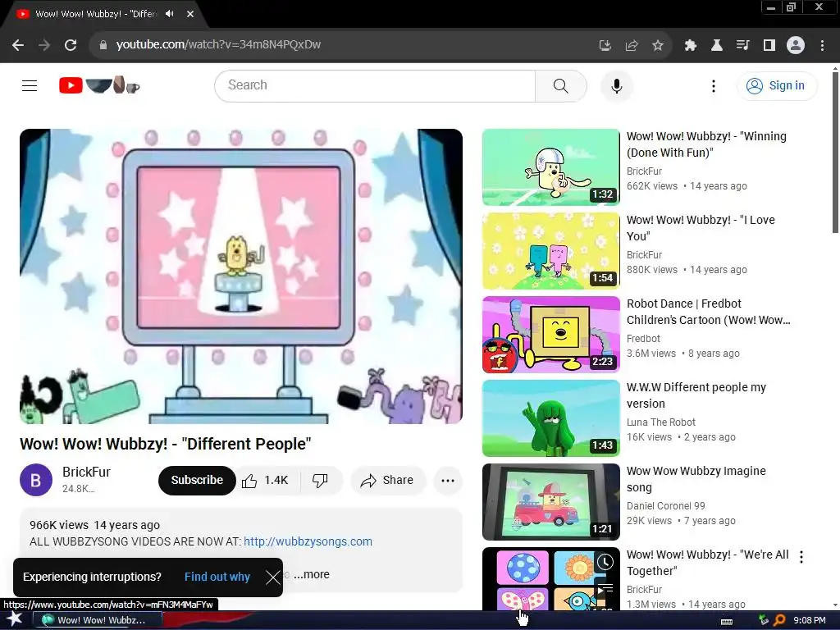The image size is (840, 630).
Task: Open Chrome extensions puzzle icon
Action: (x=691, y=45)
